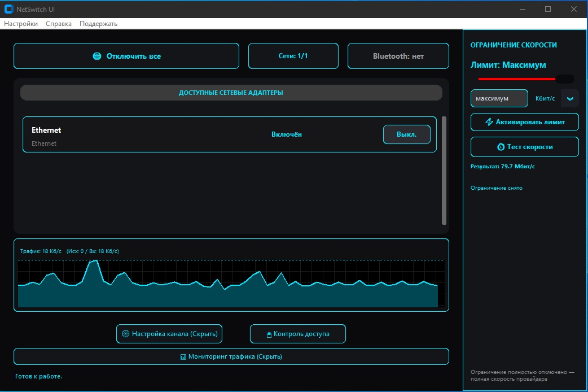Select the Ethernet adapter name

tap(46, 130)
